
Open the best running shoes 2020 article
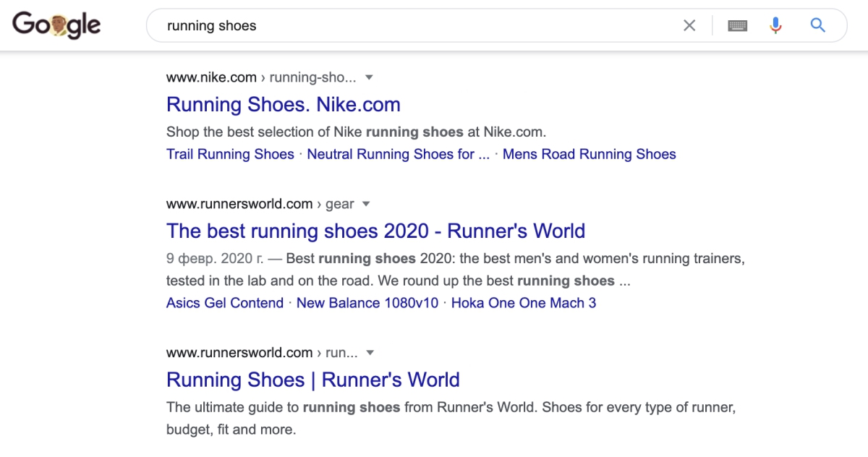375,231
